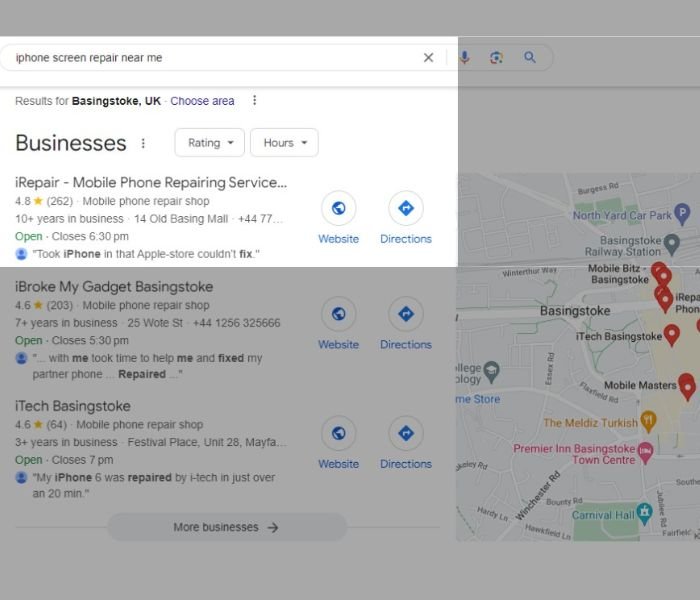
Task: Expand the Hours filter dropdown
Action: point(284,143)
